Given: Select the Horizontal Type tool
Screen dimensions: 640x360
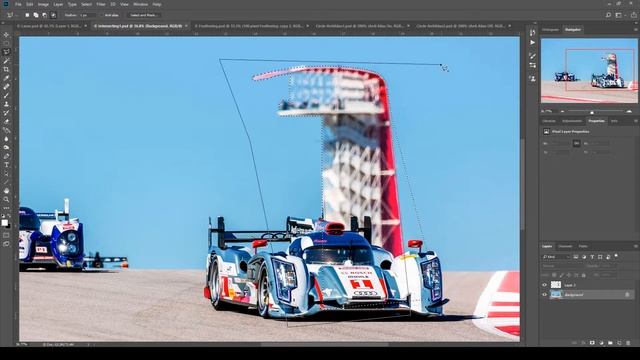Looking at the screenshot, I should point(6,165).
